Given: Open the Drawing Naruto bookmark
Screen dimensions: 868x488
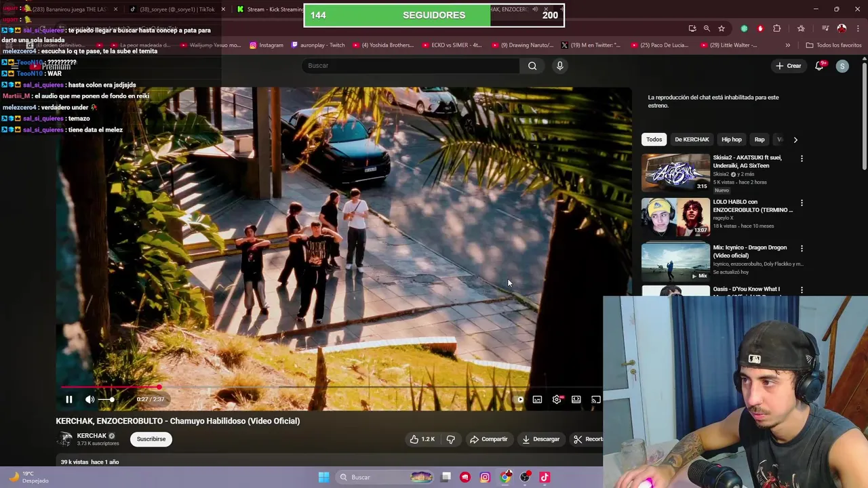Looking at the screenshot, I should click(x=521, y=45).
